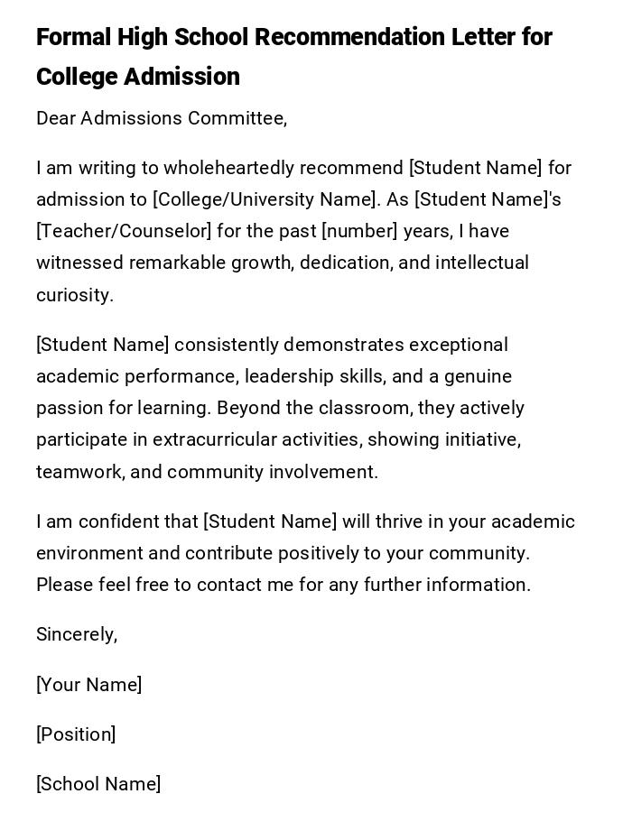This screenshot has height=840, width=632.
Task: Click [Student Name] starting the second paragraph
Action: pos(103,345)
